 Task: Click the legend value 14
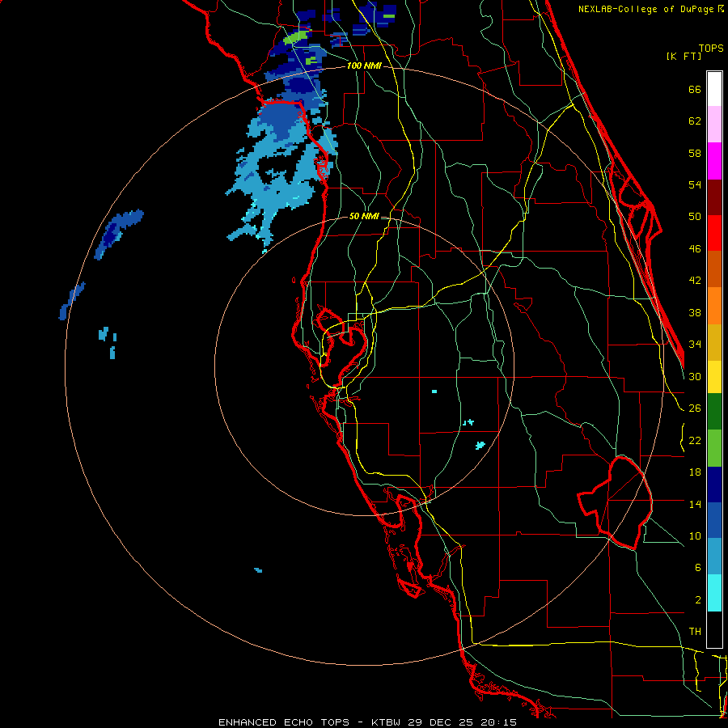tap(695, 504)
